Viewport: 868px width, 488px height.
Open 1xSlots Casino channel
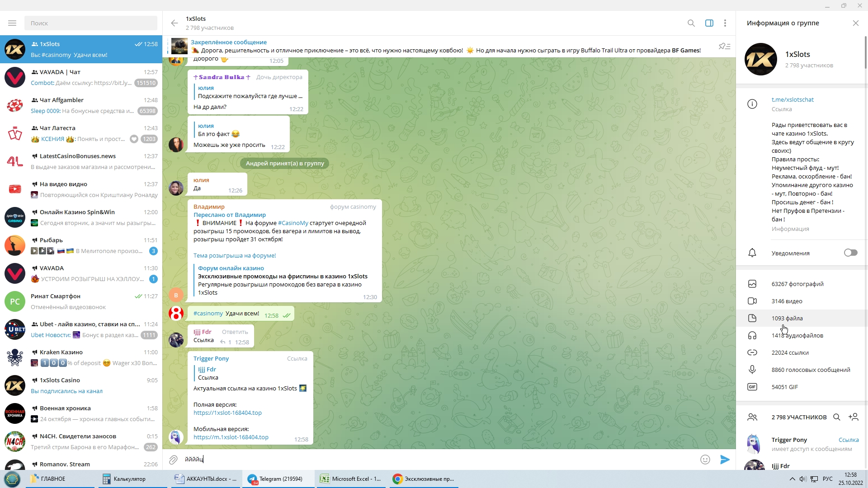coord(81,385)
